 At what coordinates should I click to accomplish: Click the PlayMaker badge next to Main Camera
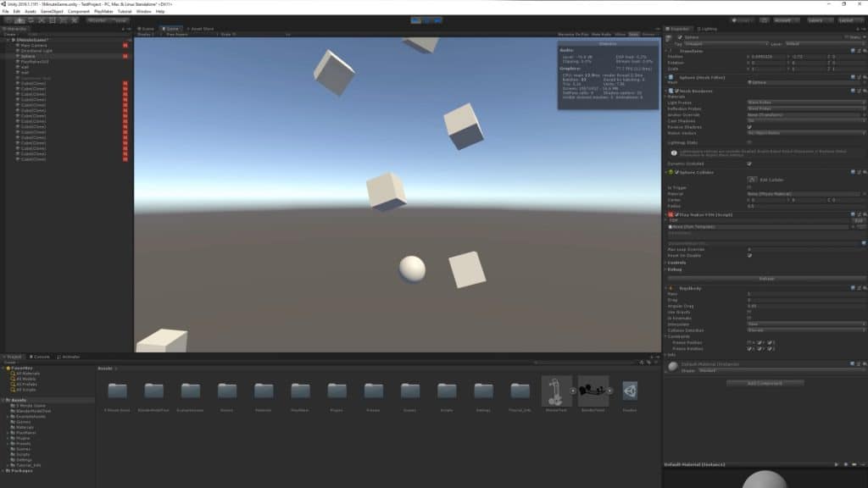pos(125,46)
